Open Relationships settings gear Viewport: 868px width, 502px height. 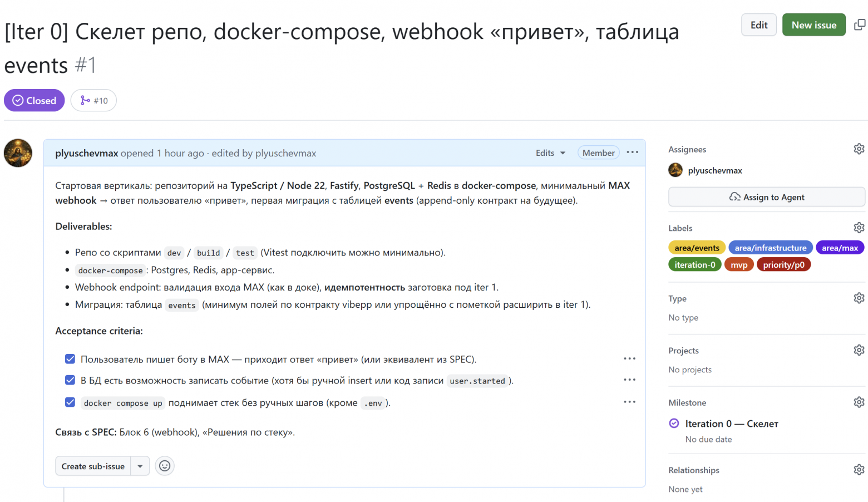859,470
